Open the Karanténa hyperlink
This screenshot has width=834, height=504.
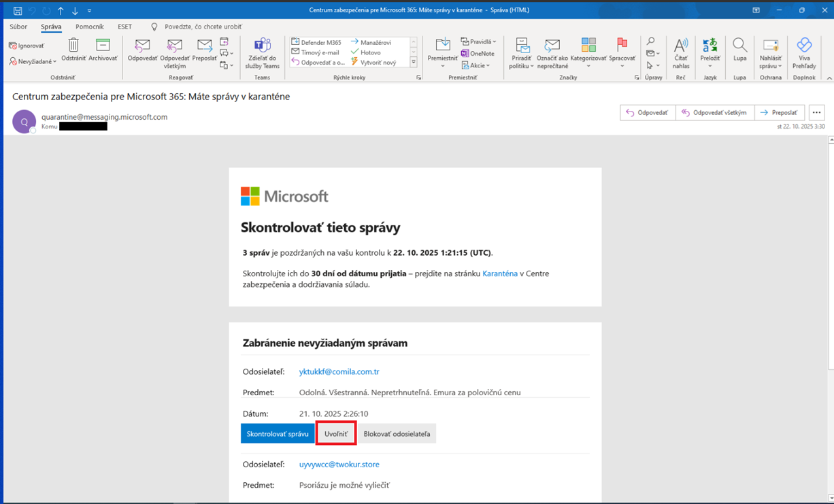pyautogui.click(x=499, y=273)
